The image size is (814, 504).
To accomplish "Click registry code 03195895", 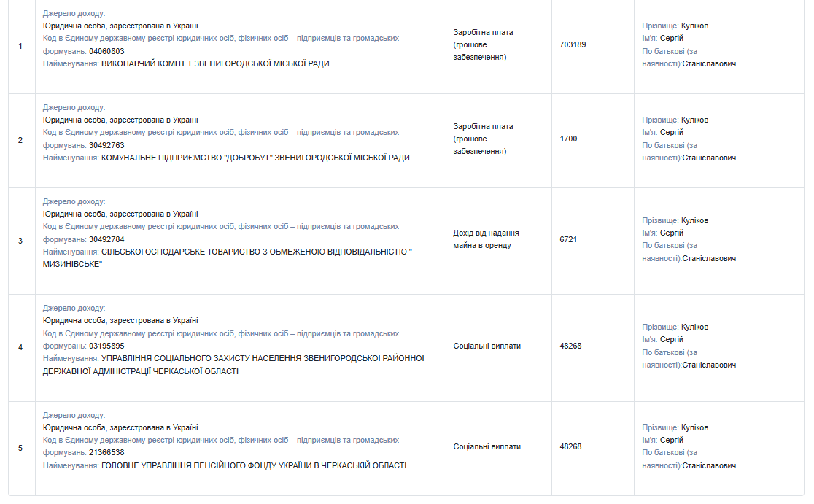I will (x=106, y=346).
